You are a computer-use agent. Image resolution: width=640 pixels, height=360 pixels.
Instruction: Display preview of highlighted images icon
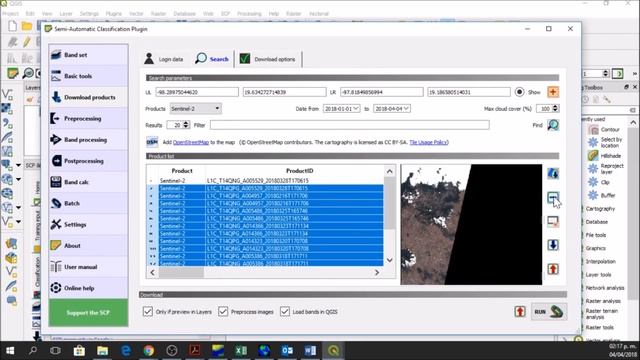point(553,173)
